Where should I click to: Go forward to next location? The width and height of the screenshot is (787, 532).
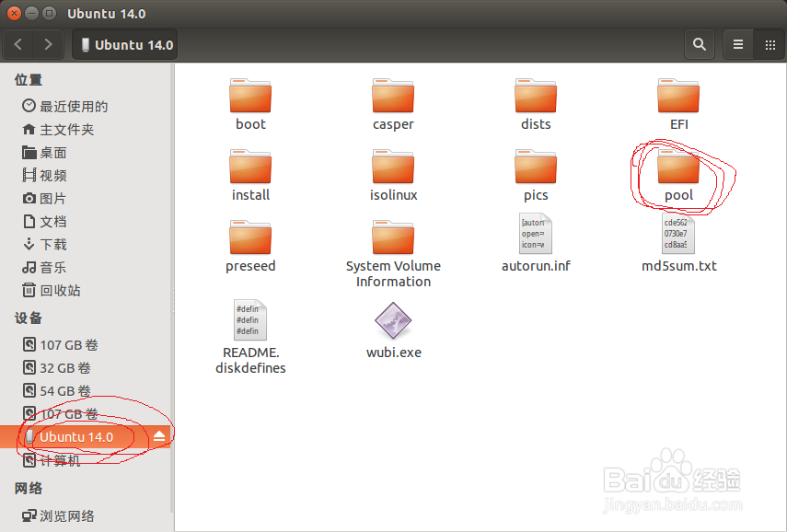pyautogui.click(x=48, y=45)
